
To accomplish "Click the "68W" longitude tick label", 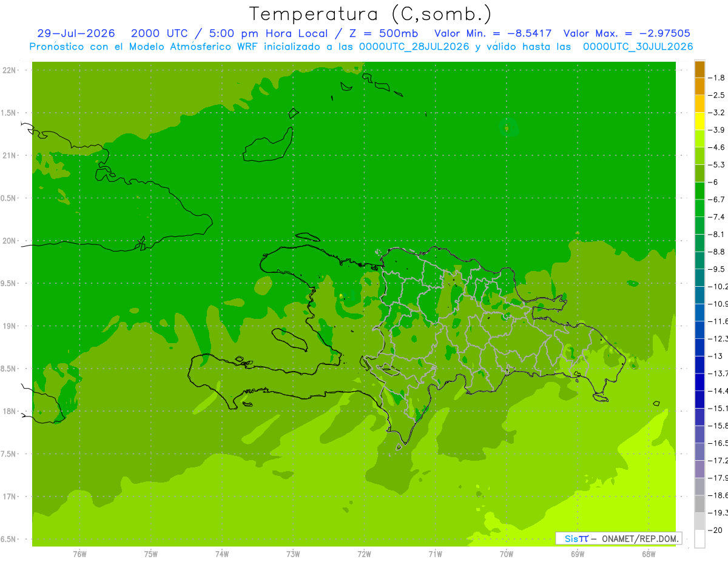I will pyautogui.click(x=648, y=554).
